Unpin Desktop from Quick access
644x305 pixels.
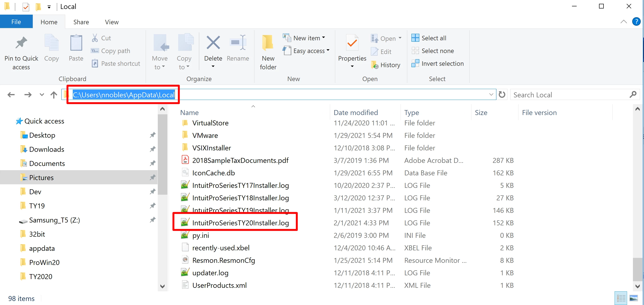tap(153, 135)
